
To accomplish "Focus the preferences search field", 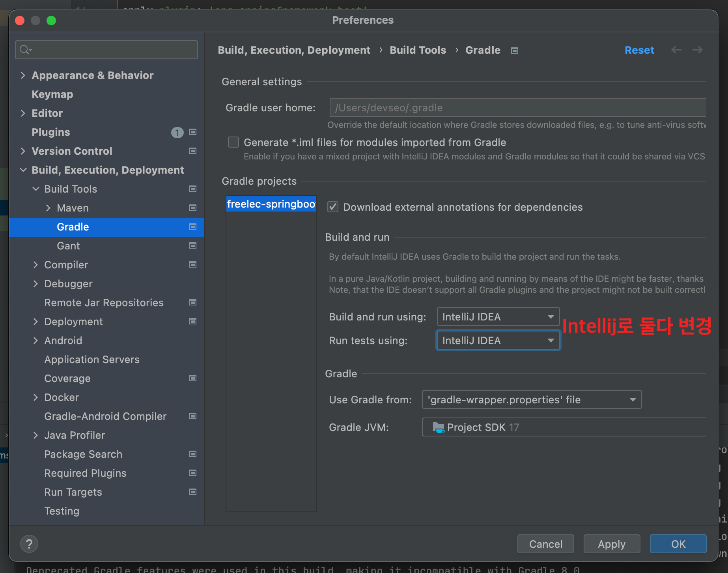I will [106, 50].
